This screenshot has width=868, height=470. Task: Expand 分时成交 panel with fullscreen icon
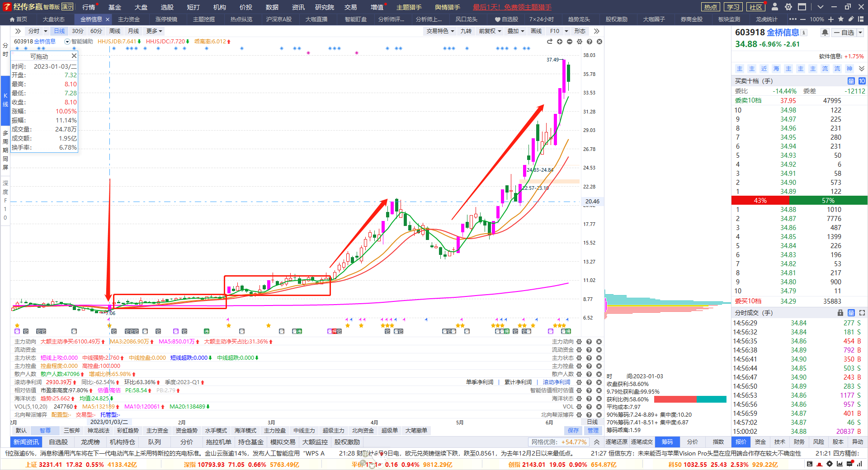(x=862, y=313)
